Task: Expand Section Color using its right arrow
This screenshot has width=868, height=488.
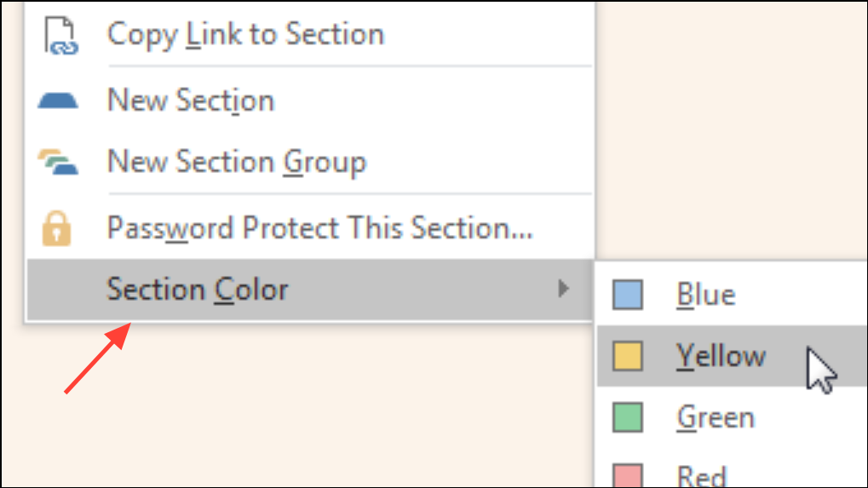Action: click(x=563, y=288)
